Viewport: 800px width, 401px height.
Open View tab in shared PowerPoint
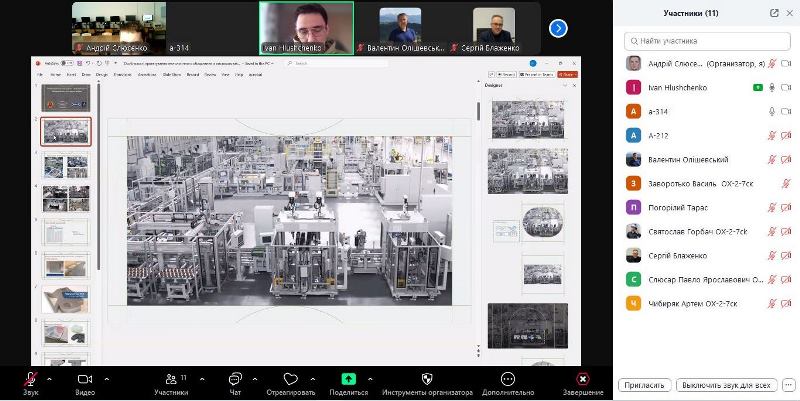tap(225, 74)
